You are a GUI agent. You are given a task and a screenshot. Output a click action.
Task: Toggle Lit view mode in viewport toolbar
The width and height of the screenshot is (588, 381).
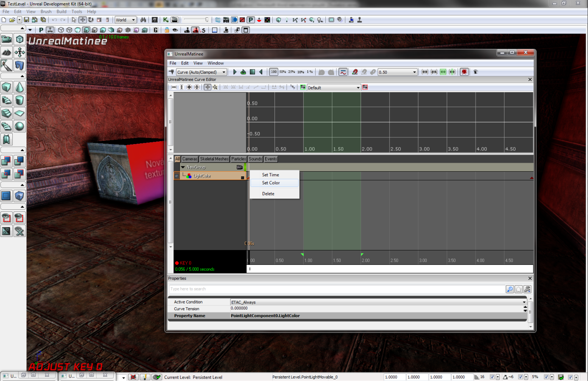(86, 30)
